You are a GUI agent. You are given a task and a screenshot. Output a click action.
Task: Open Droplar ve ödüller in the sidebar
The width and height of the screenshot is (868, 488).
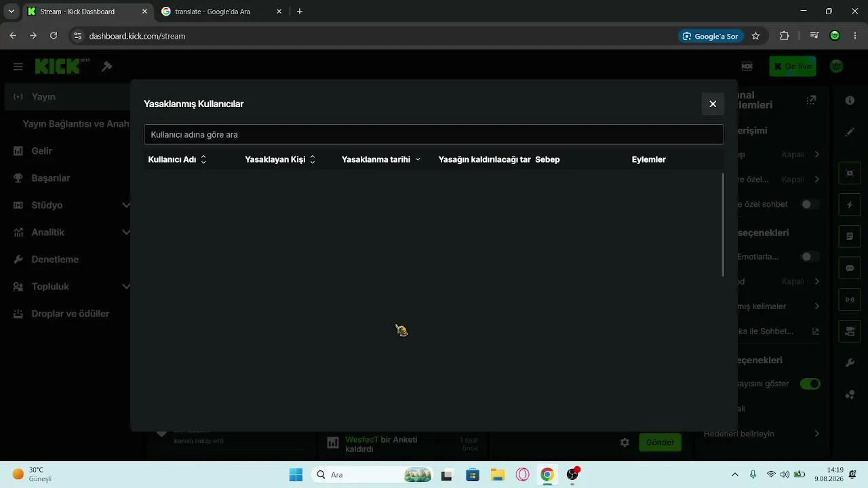[x=68, y=314]
